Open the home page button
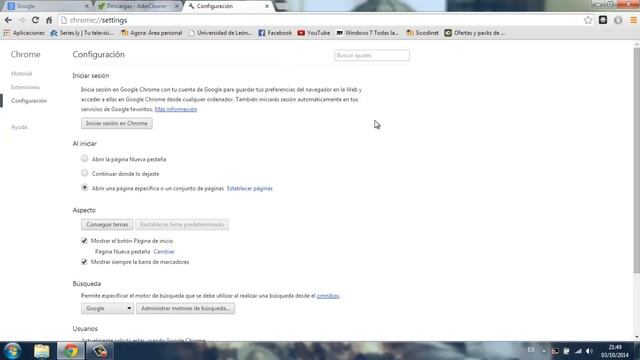 click(x=49, y=20)
